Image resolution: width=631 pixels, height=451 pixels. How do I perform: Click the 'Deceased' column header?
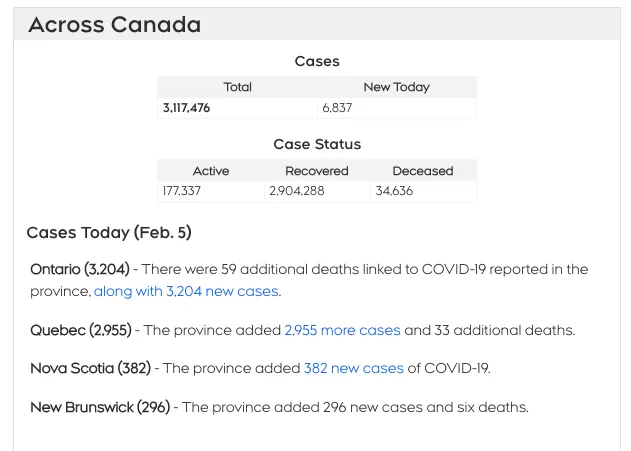click(x=423, y=171)
